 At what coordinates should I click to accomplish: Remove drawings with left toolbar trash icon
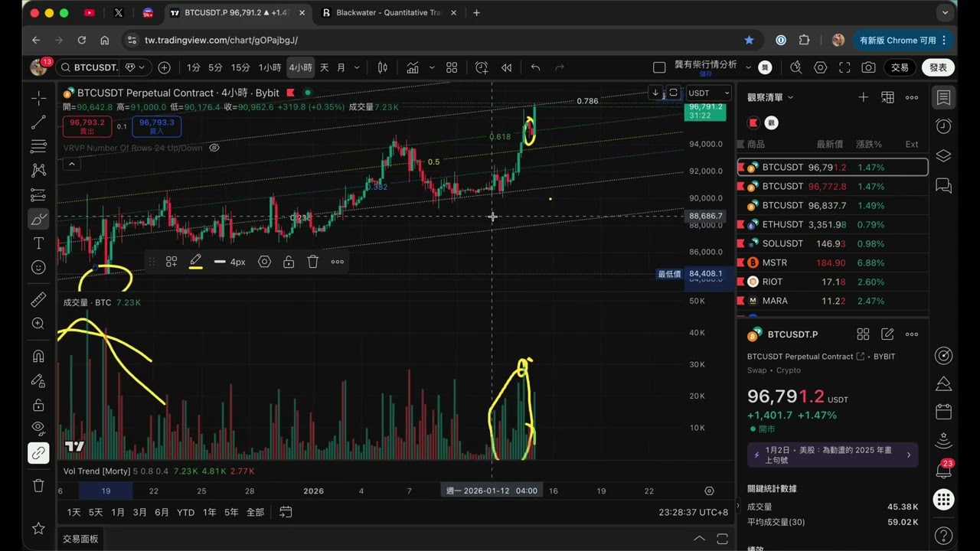coord(38,485)
